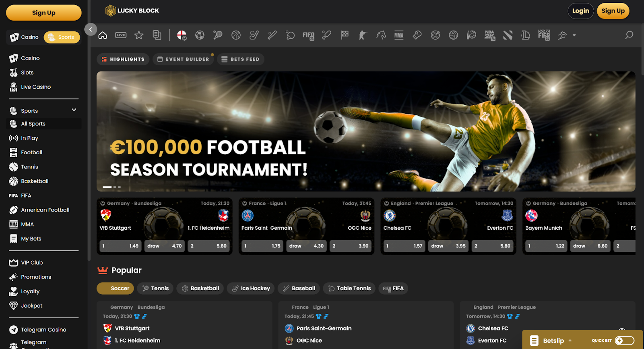Open the bet history document icon

[157, 35]
